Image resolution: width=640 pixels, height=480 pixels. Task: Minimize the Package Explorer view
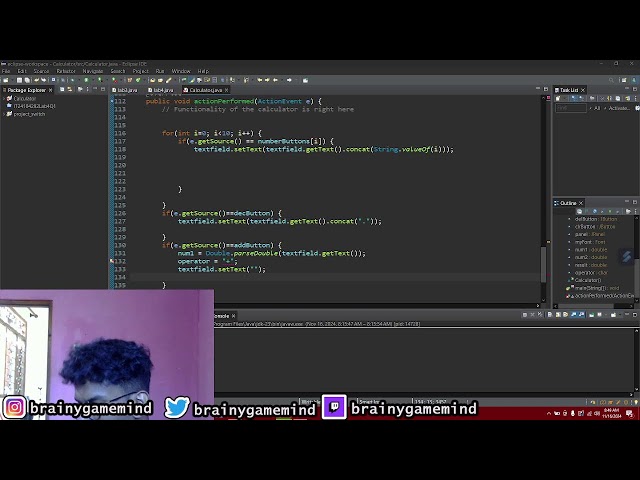pos(95,89)
